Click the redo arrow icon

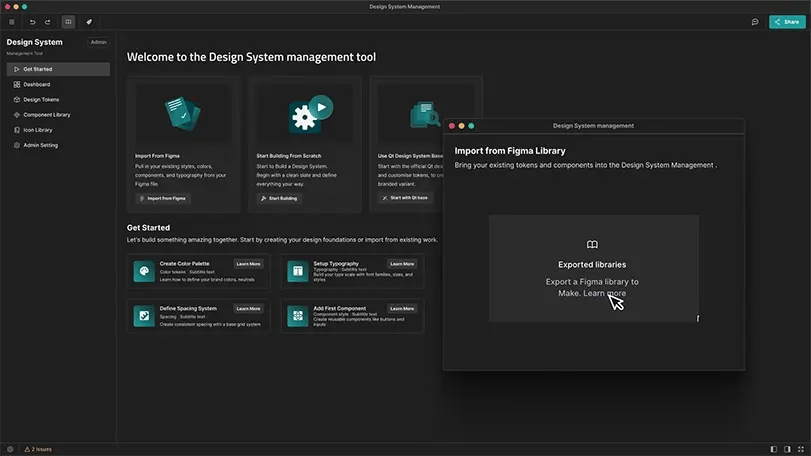pos(48,22)
